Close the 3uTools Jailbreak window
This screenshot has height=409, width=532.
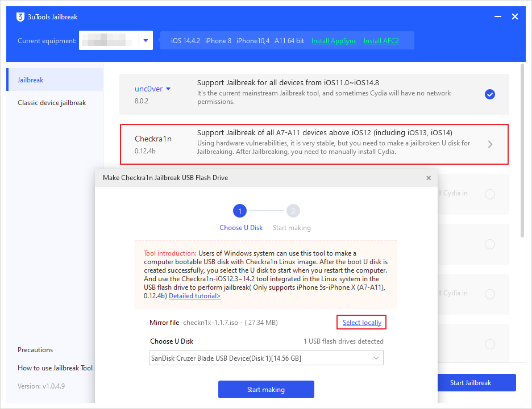pyautogui.click(x=515, y=16)
